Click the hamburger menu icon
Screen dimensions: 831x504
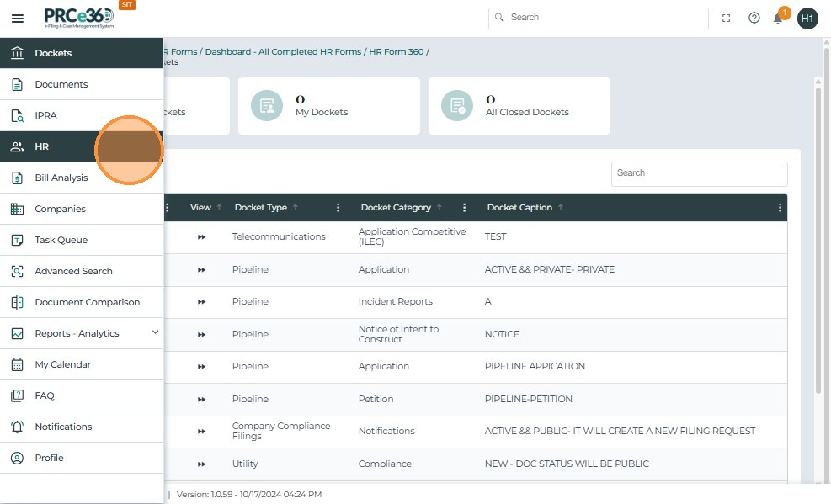click(x=18, y=19)
